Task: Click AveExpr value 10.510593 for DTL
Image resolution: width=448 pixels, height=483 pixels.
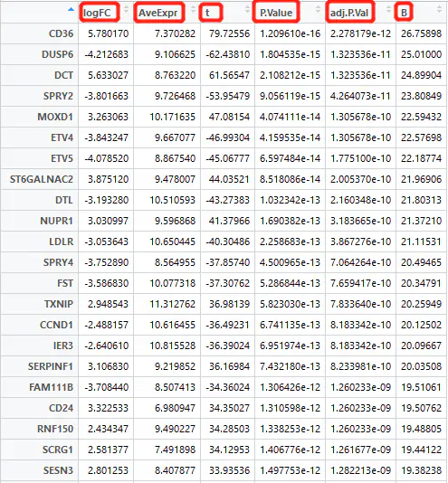Action: tap(172, 200)
